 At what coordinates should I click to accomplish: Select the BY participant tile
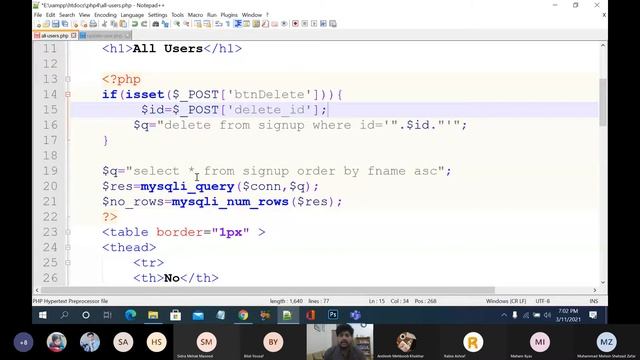point(273,342)
